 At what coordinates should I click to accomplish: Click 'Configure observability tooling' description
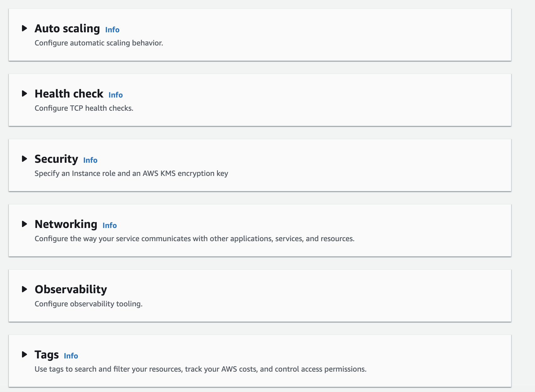[89, 304]
